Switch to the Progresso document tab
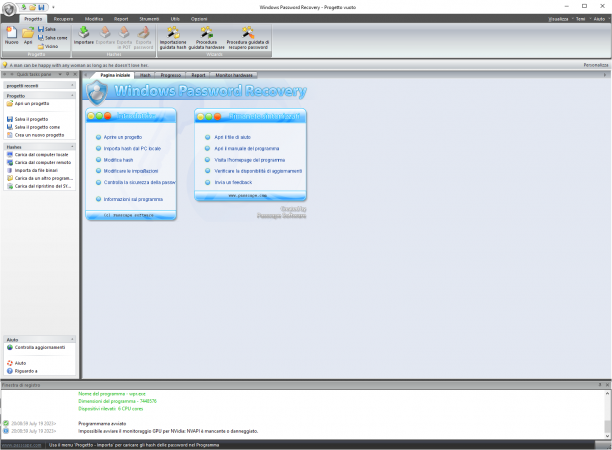The image size is (612, 450). tap(171, 75)
